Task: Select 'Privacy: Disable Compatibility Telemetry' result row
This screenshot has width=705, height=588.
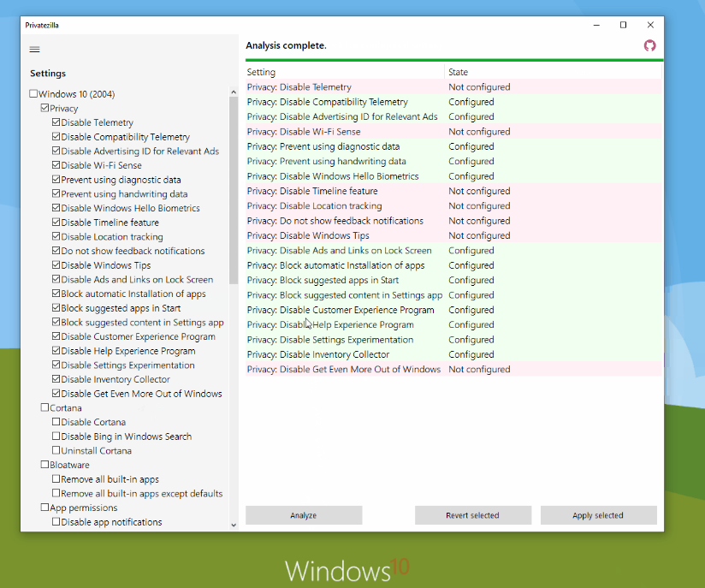Action: [x=453, y=102]
